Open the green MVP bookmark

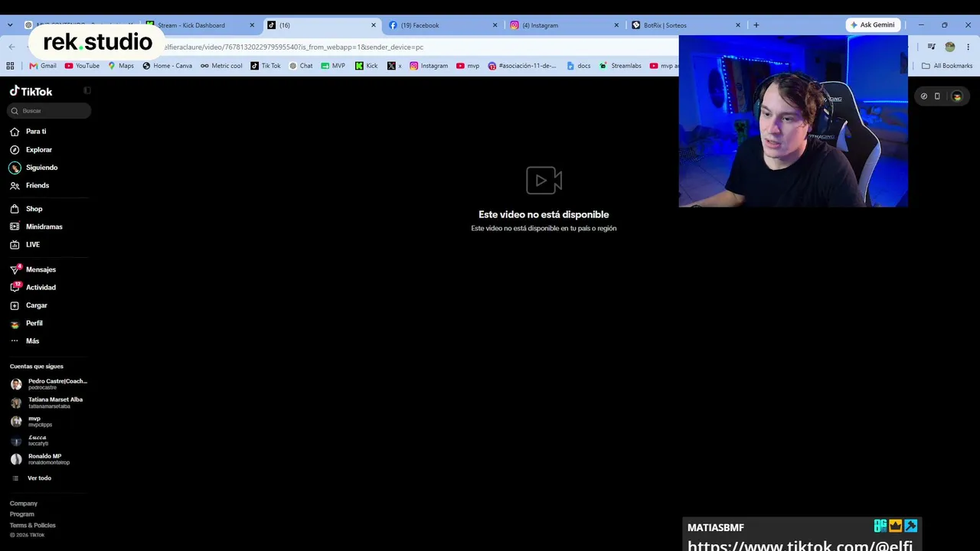pyautogui.click(x=333, y=66)
